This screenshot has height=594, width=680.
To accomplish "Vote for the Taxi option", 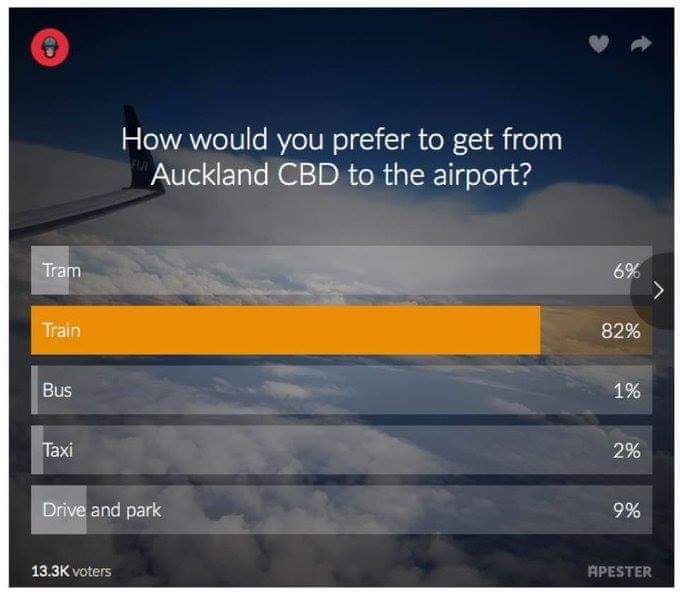I will click(x=341, y=450).
